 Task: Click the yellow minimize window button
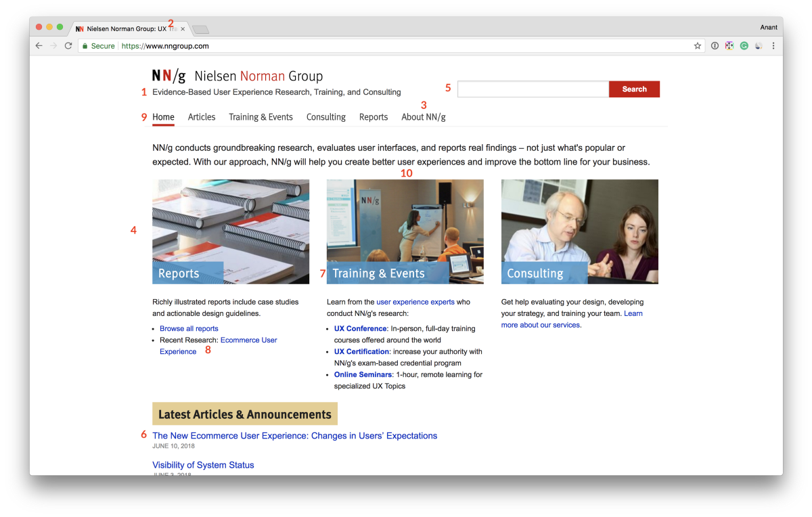coord(49,27)
